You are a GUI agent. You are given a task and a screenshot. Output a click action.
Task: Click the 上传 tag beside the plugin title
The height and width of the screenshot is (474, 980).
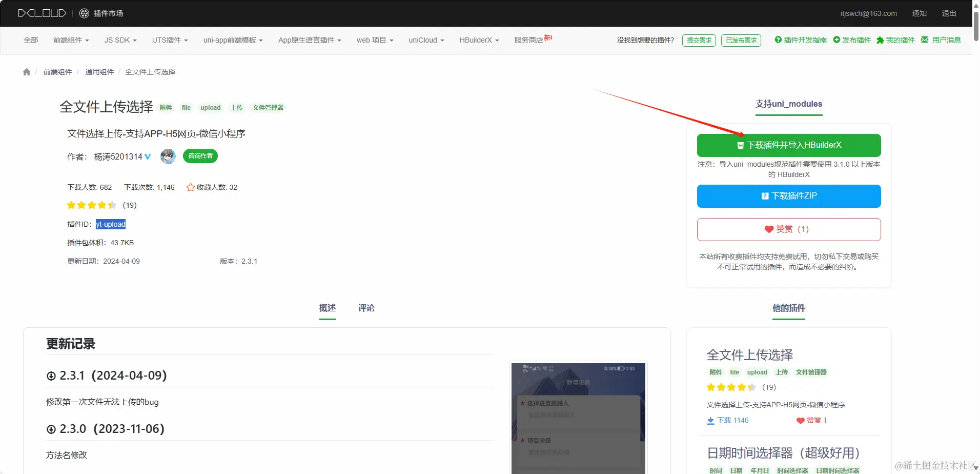(x=237, y=108)
